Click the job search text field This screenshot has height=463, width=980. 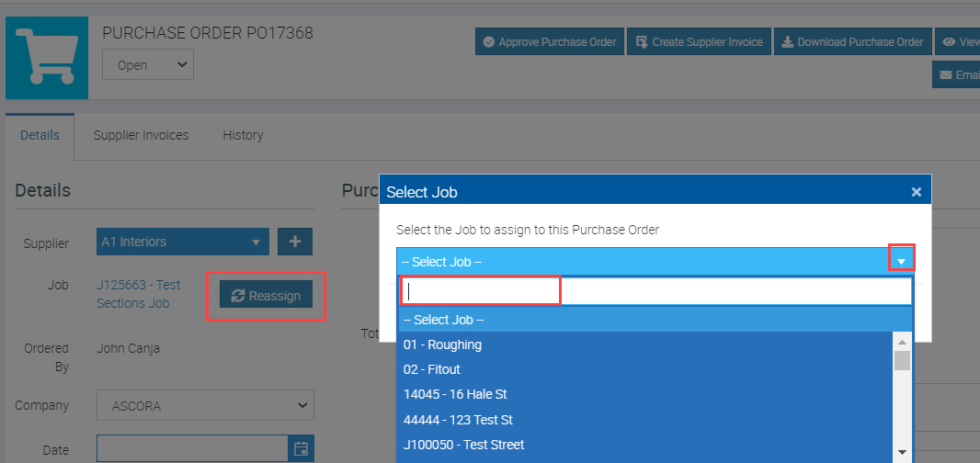coord(655,291)
